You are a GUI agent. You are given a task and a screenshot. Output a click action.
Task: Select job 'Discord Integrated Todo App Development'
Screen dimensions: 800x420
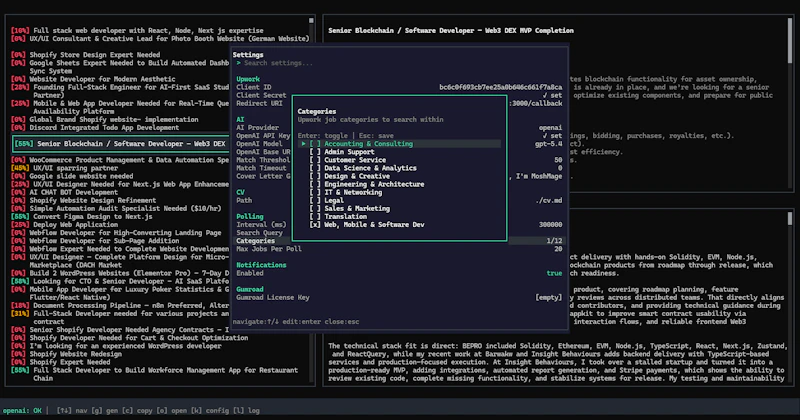[x=95, y=128]
